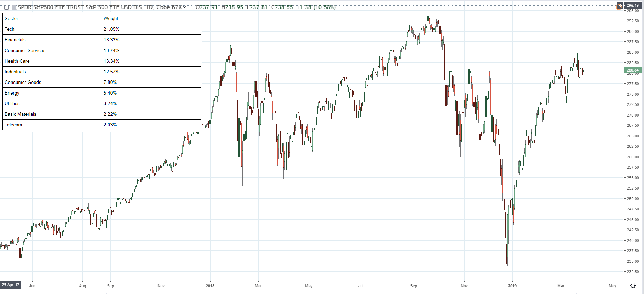
Task: Click the Jun label on time axis
Action: coord(32,286)
